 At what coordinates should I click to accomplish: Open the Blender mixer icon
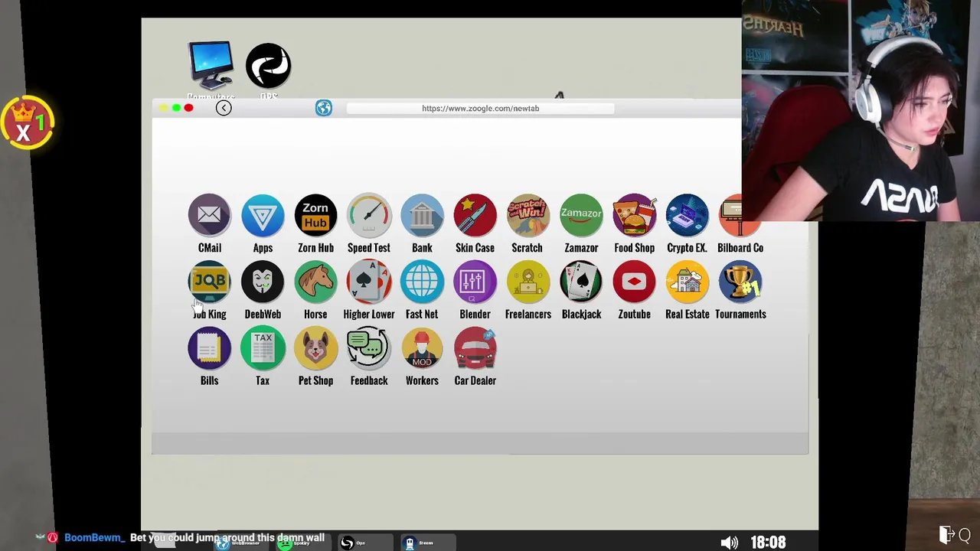point(475,282)
